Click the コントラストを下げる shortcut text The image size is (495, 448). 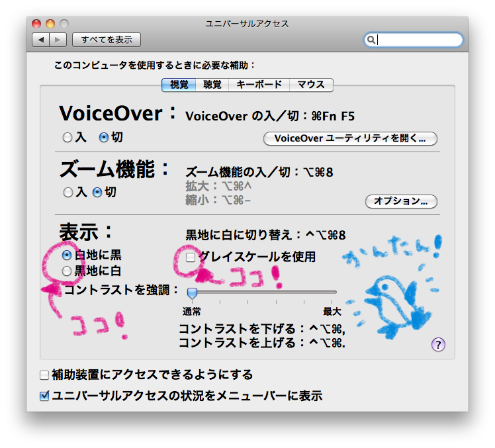[x=261, y=329]
